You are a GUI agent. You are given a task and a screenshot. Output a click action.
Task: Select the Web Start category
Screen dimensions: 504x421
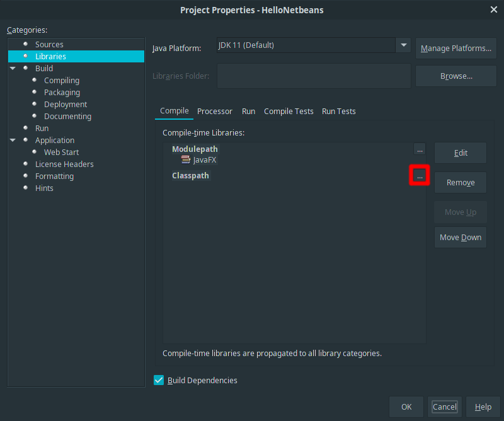61,152
